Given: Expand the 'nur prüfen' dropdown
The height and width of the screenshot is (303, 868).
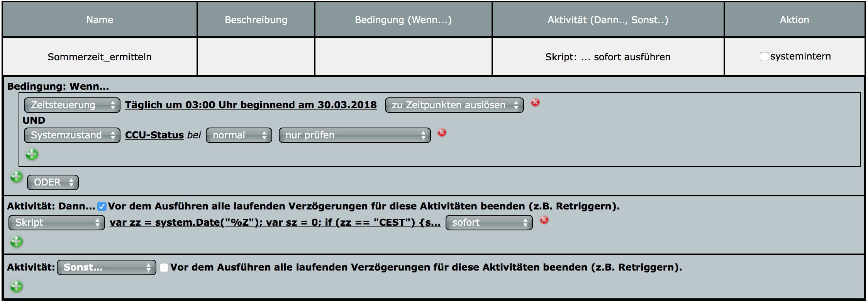Looking at the screenshot, I should click(354, 135).
